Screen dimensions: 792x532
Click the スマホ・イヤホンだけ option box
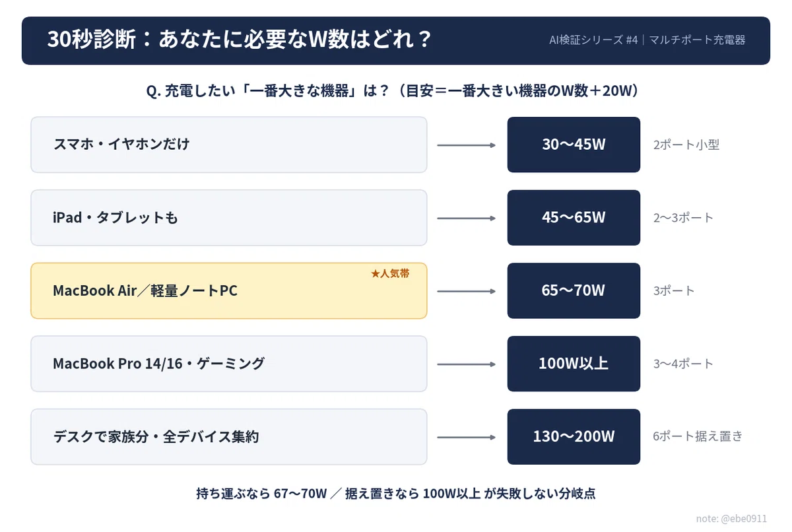229,145
